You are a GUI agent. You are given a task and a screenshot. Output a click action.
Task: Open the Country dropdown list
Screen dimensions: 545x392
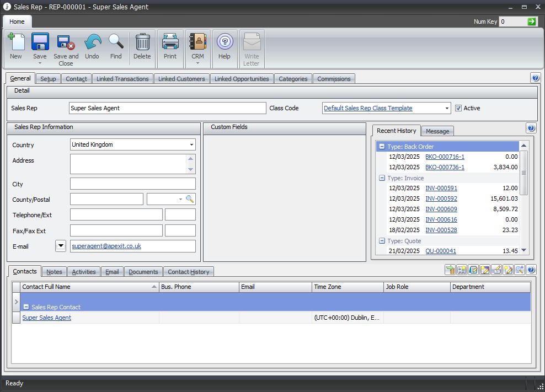tap(191, 144)
